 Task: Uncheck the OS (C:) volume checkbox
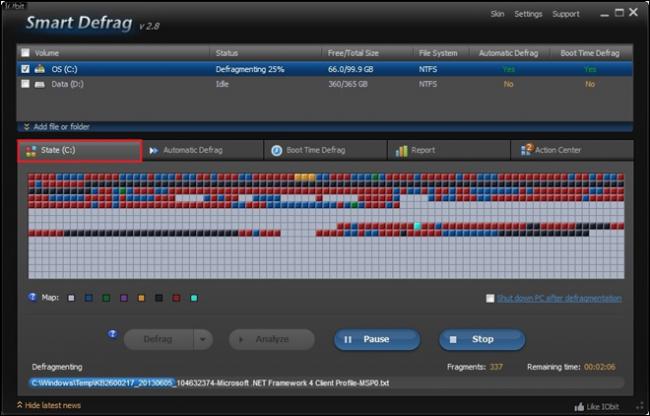tap(25, 69)
